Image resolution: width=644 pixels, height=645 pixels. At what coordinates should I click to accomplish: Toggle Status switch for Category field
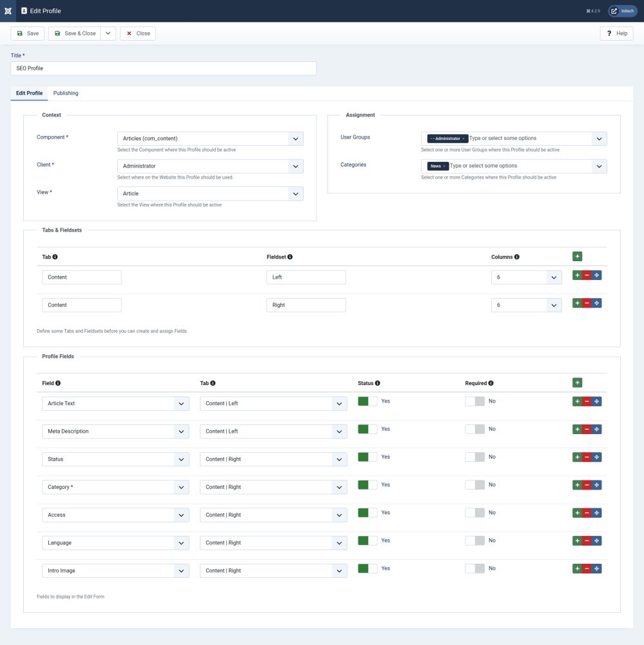click(x=367, y=484)
